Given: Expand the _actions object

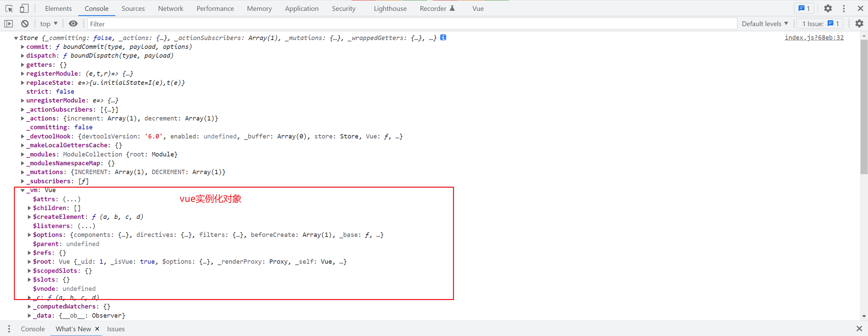Looking at the screenshot, I should pos(23,118).
